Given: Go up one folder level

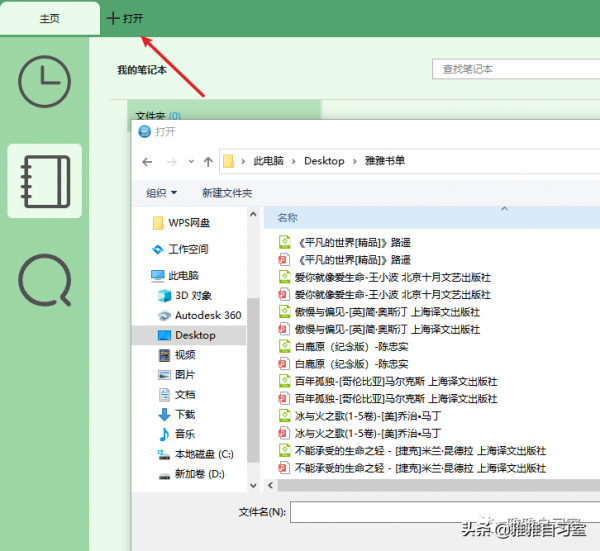Looking at the screenshot, I should tap(208, 162).
